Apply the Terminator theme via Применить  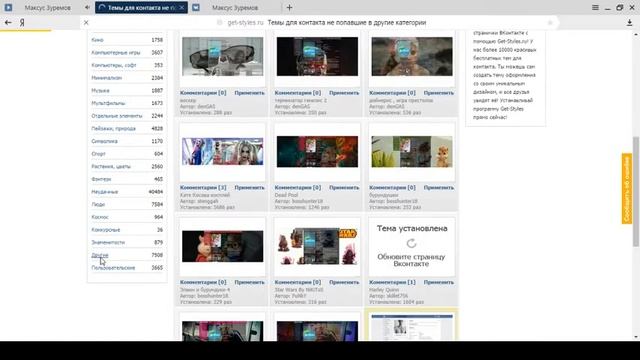[x=344, y=93]
